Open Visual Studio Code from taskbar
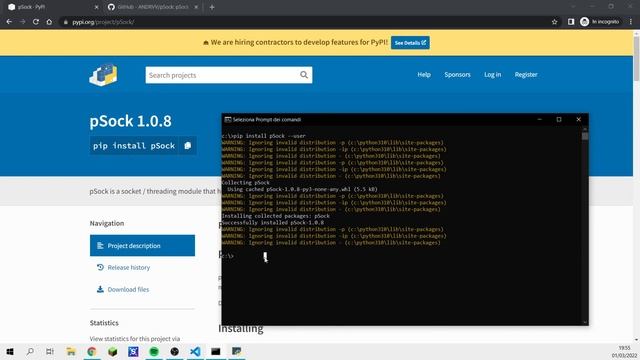This screenshot has width=640, height=360. [195, 351]
